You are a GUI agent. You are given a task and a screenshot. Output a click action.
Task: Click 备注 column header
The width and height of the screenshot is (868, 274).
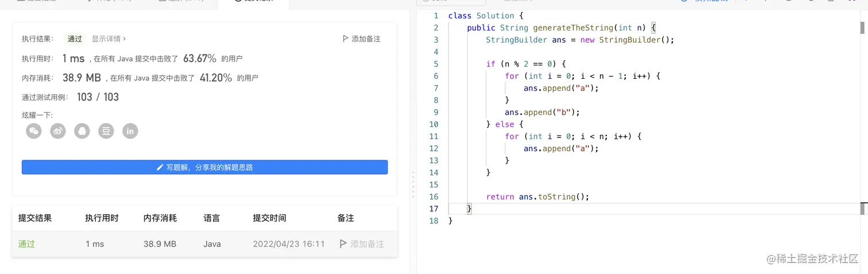[x=346, y=218]
